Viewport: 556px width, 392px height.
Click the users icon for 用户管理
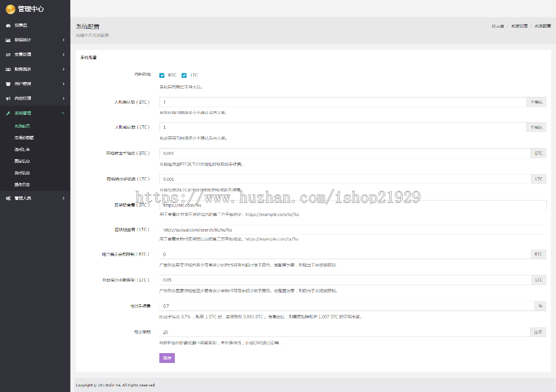click(x=8, y=84)
